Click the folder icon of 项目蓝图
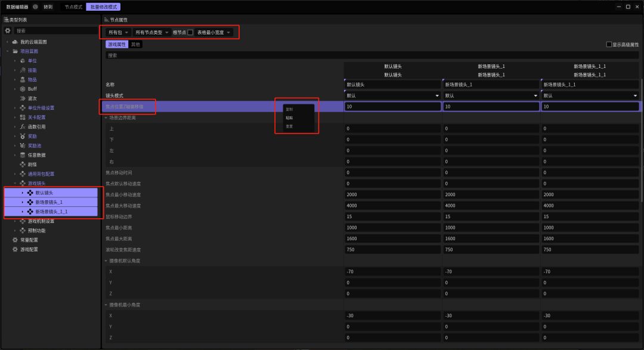The image size is (644, 350). pyautogui.click(x=15, y=51)
